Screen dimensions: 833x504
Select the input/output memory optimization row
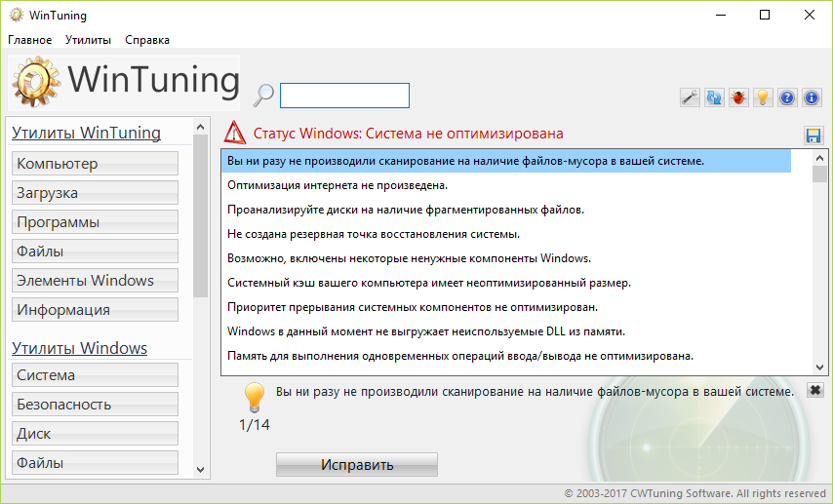(x=505, y=357)
